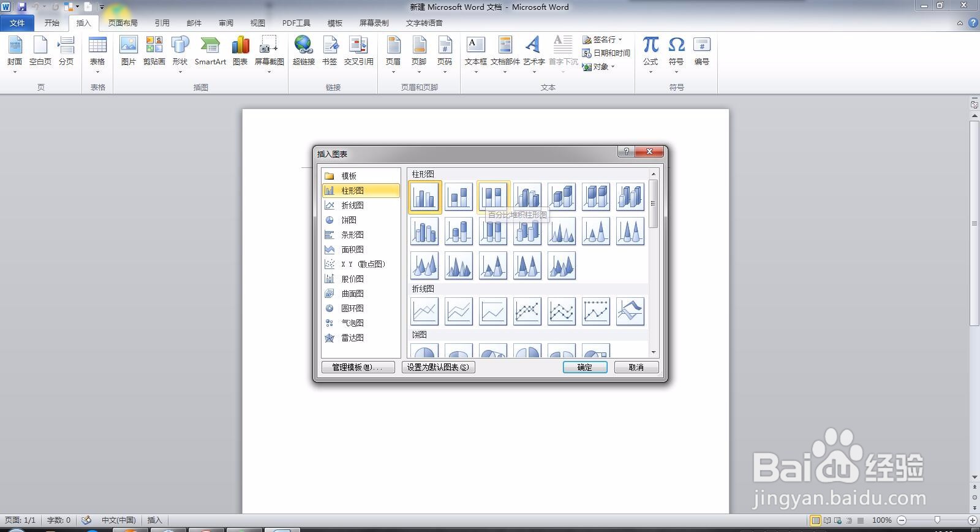Choose the first line chart thumbnail

pyautogui.click(x=424, y=311)
